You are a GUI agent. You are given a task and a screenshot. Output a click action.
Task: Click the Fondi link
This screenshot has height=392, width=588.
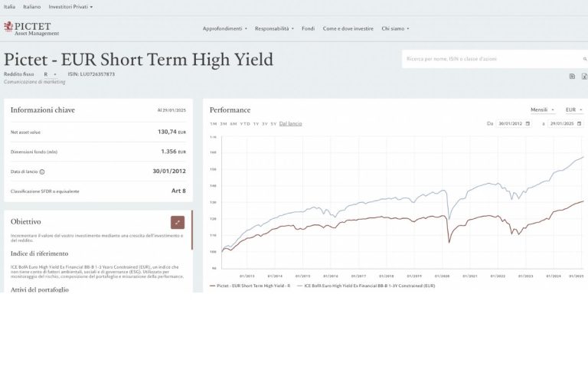click(309, 28)
